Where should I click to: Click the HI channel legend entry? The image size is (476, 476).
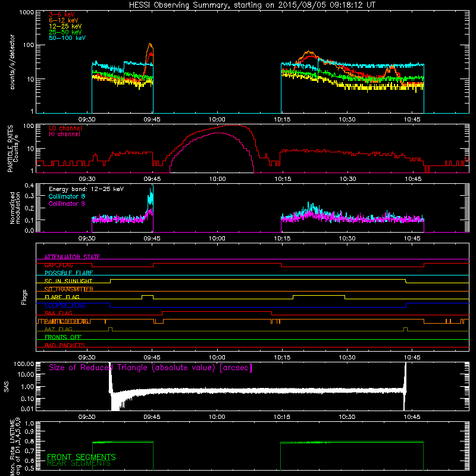64,134
